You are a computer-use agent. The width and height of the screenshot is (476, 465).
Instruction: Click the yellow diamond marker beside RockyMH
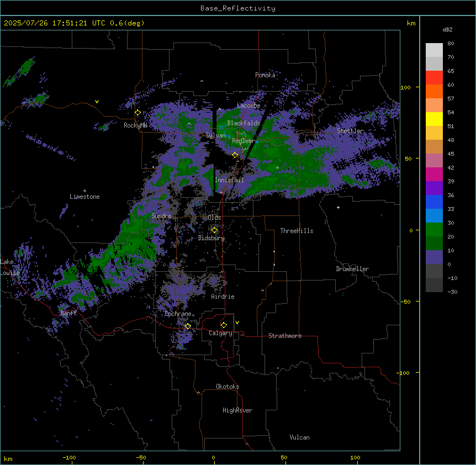click(138, 113)
